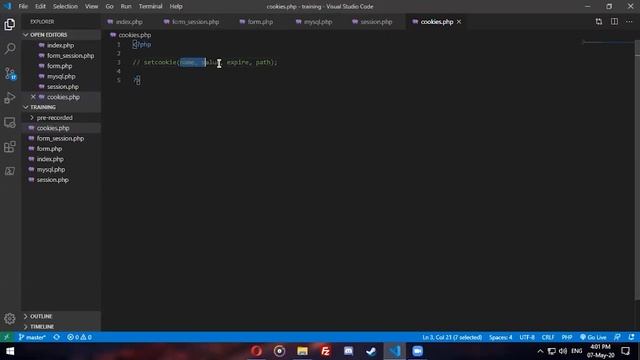Click the Go Live button
The image size is (640, 360).
point(593,337)
